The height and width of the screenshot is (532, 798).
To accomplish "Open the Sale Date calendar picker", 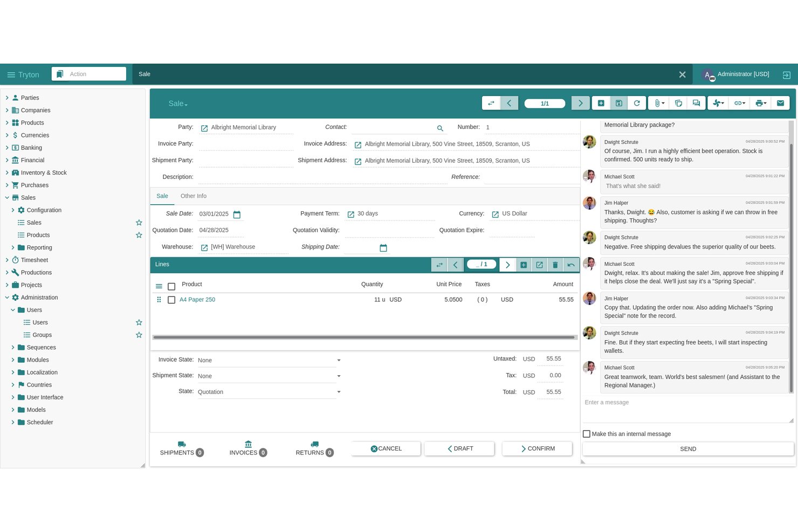I will click(x=237, y=215).
